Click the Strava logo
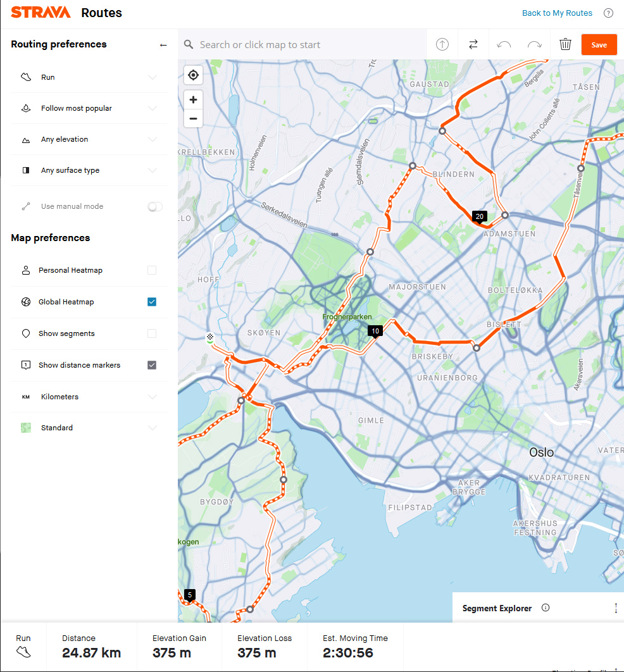Image resolution: width=624 pixels, height=672 pixels. tap(41, 13)
